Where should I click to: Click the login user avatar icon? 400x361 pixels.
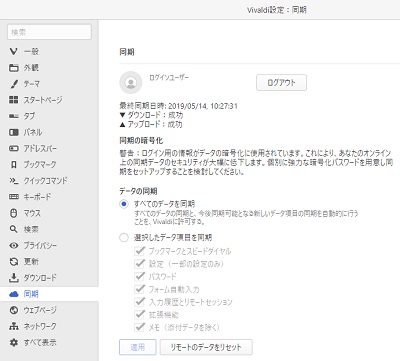click(131, 82)
